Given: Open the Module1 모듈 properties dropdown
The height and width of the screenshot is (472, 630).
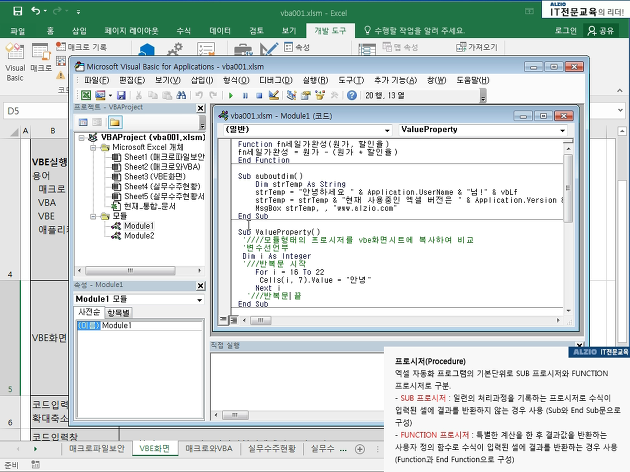Looking at the screenshot, I should tap(199, 300).
